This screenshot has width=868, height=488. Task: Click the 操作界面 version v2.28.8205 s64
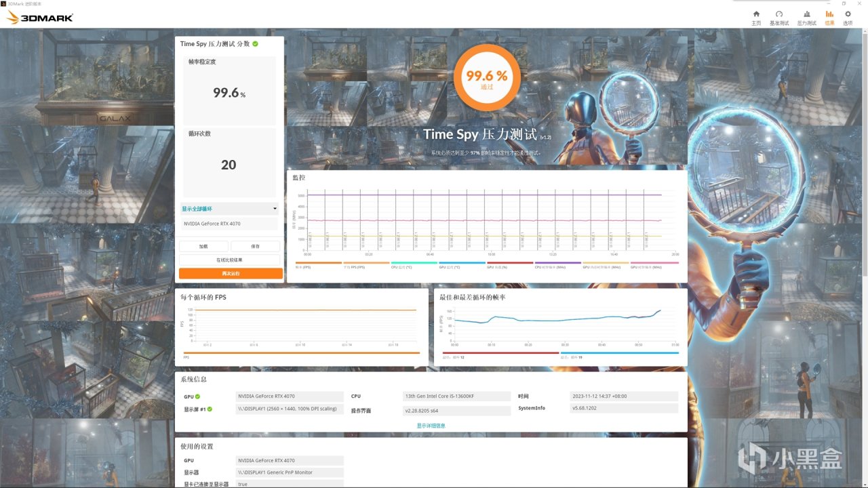click(x=456, y=411)
